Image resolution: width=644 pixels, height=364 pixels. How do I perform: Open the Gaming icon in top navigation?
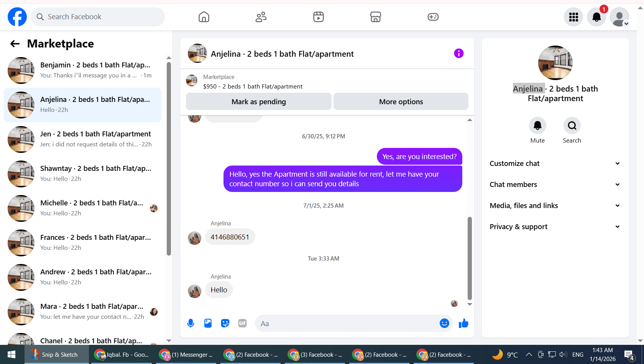[433, 17]
